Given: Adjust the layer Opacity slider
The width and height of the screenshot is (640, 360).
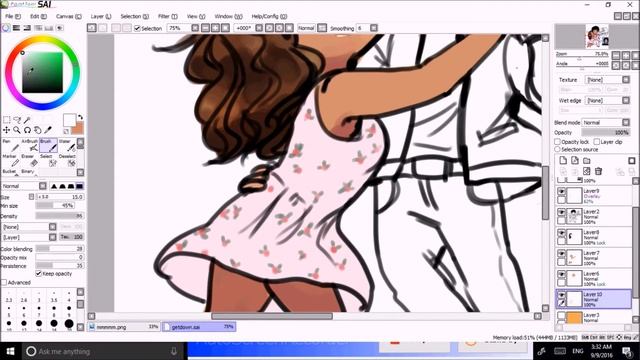Looking at the screenshot, I should point(606,132).
